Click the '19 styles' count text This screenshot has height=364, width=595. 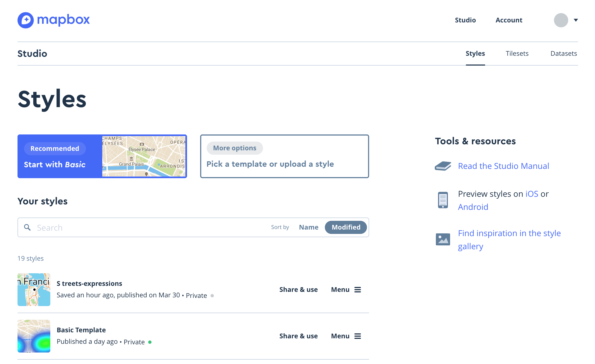coord(31,259)
